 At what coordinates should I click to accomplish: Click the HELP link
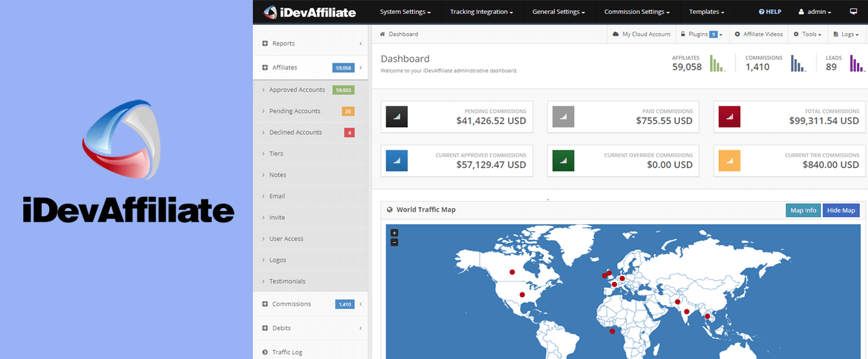(770, 12)
